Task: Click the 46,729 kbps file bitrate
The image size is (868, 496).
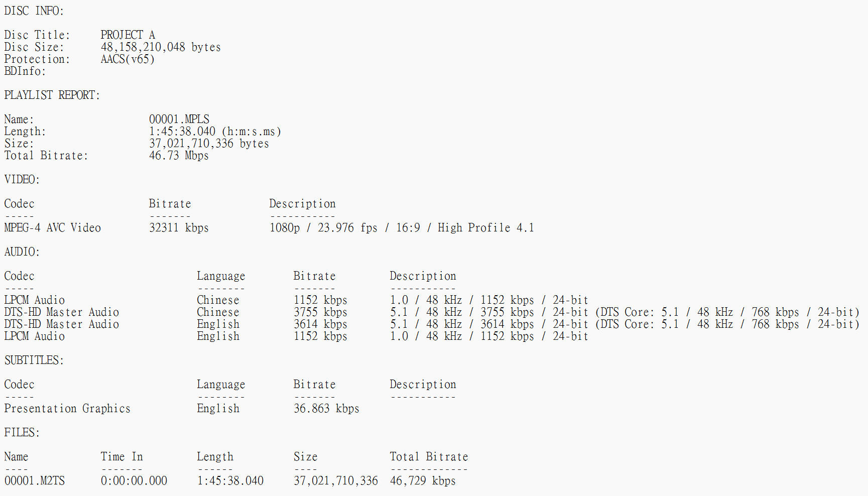Action: click(422, 480)
